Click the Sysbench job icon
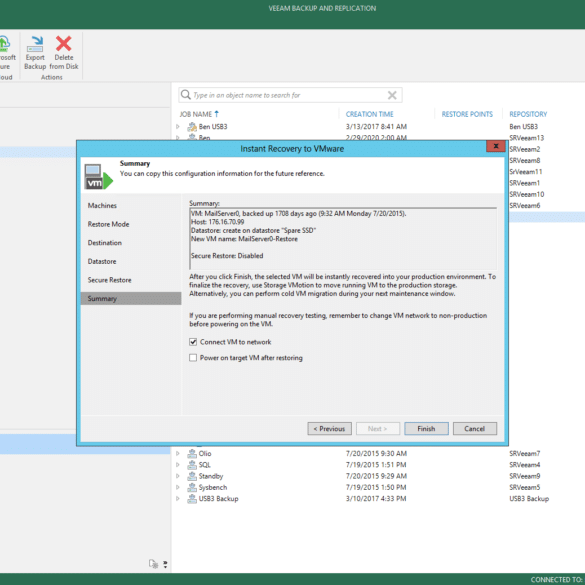 coord(192,488)
